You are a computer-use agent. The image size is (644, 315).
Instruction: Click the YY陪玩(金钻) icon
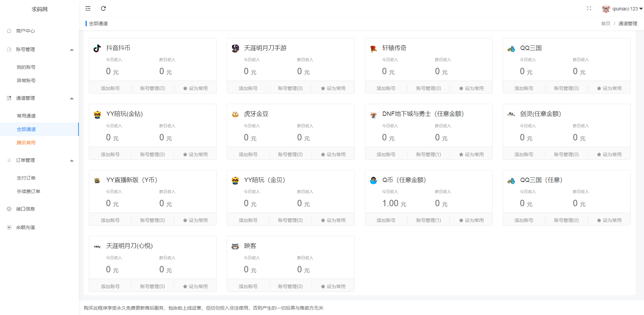(x=97, y=115)
